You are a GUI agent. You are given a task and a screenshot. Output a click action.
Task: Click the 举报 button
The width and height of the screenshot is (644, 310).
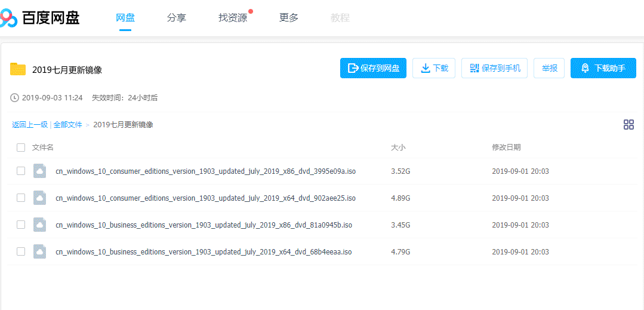[549, 68]
